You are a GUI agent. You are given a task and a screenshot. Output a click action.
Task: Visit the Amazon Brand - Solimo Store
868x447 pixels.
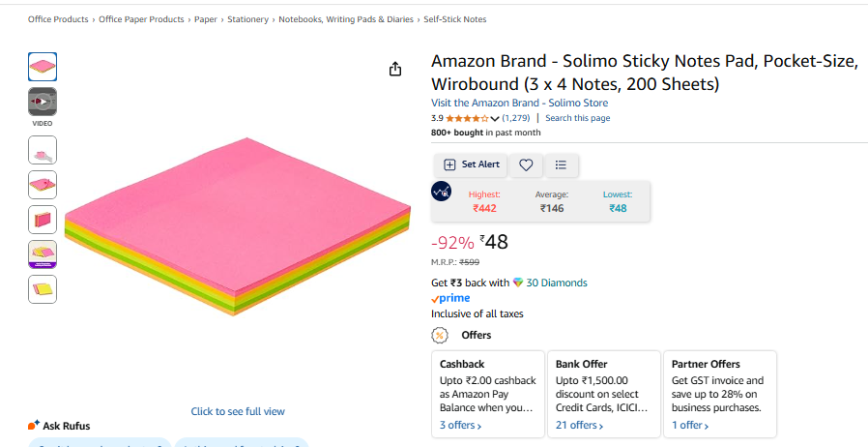point(519,103)
